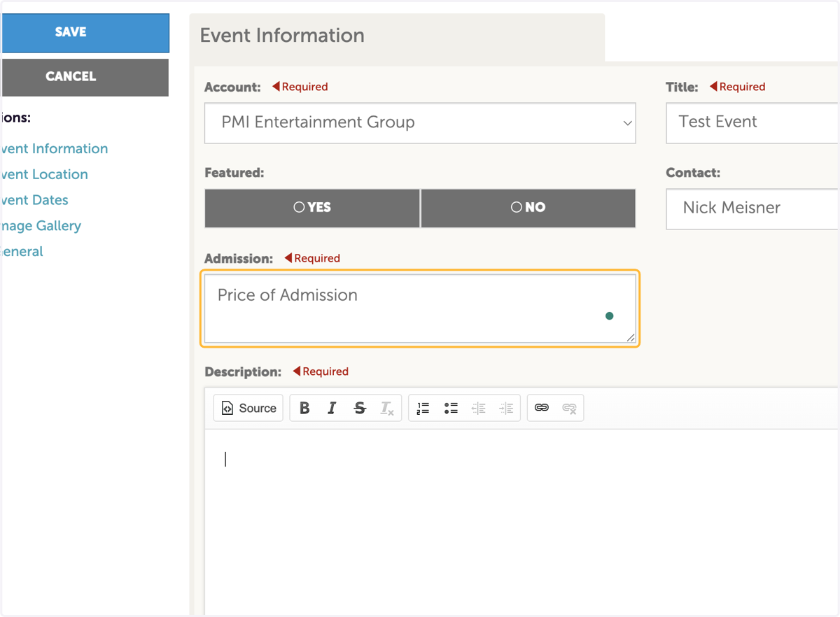
Task: Select the Featured YES option
Action: [x=312, y=208]
